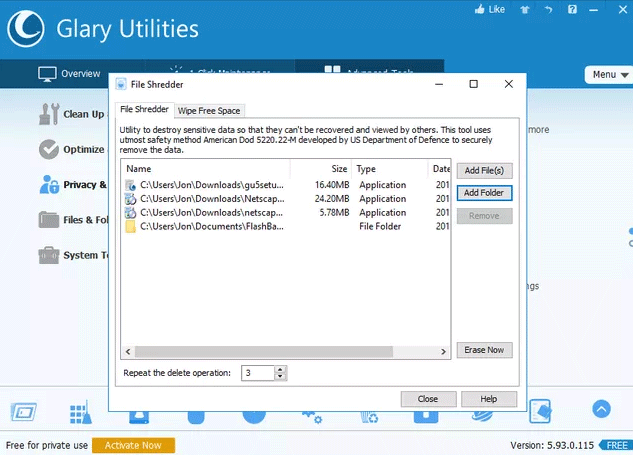The image size is (633, 455).
Task: Click the Close button in File Shredder
Action: pyautogui.click(x=428, y=399)
